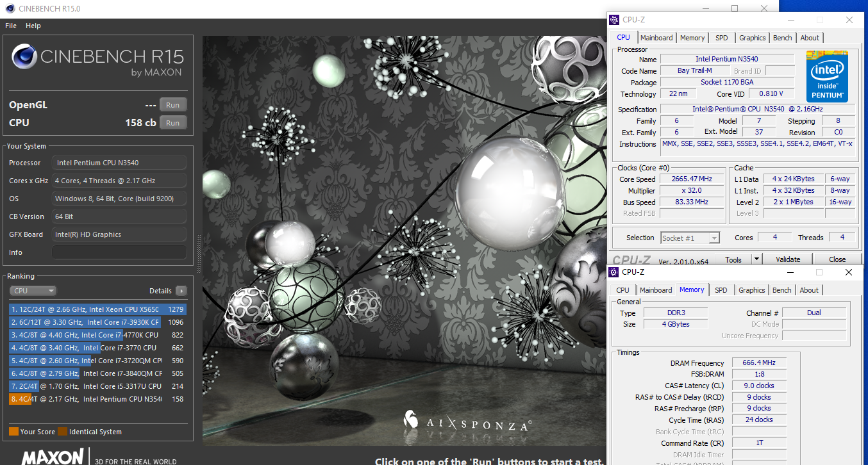868x465 pixels.
Task: Click the Command Rate value 1T
Action: 759,443
